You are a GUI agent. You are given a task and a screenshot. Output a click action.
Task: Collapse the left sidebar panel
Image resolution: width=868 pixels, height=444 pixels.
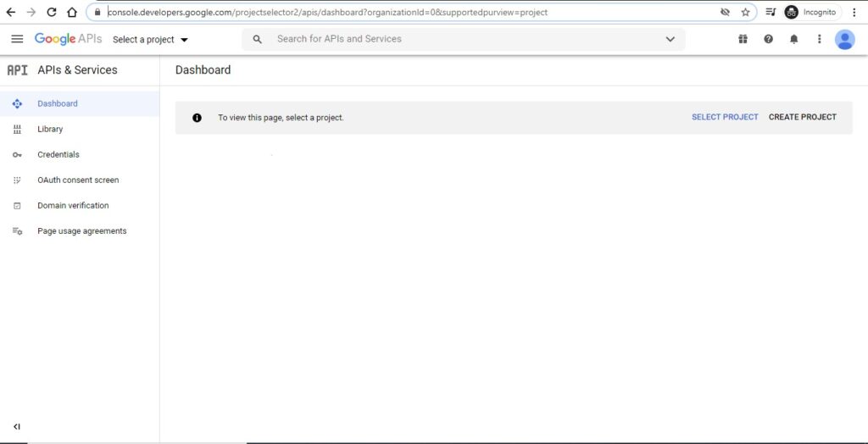[x=17, y=426]
